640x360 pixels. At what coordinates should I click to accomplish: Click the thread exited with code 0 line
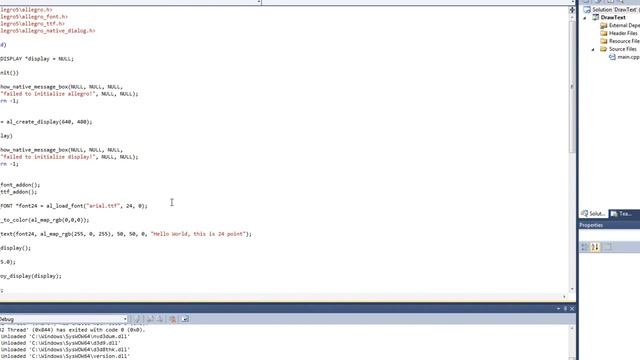click(x=73, y=330)
